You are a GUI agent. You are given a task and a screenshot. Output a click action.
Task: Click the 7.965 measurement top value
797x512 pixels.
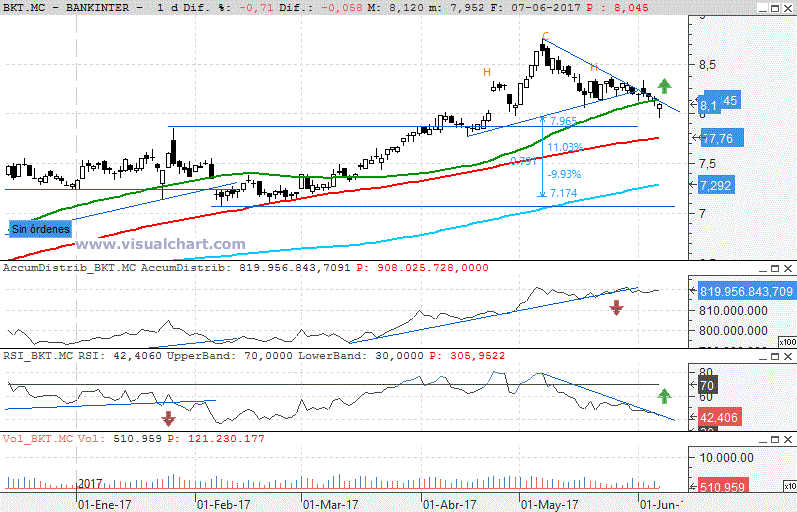(564, 121)
